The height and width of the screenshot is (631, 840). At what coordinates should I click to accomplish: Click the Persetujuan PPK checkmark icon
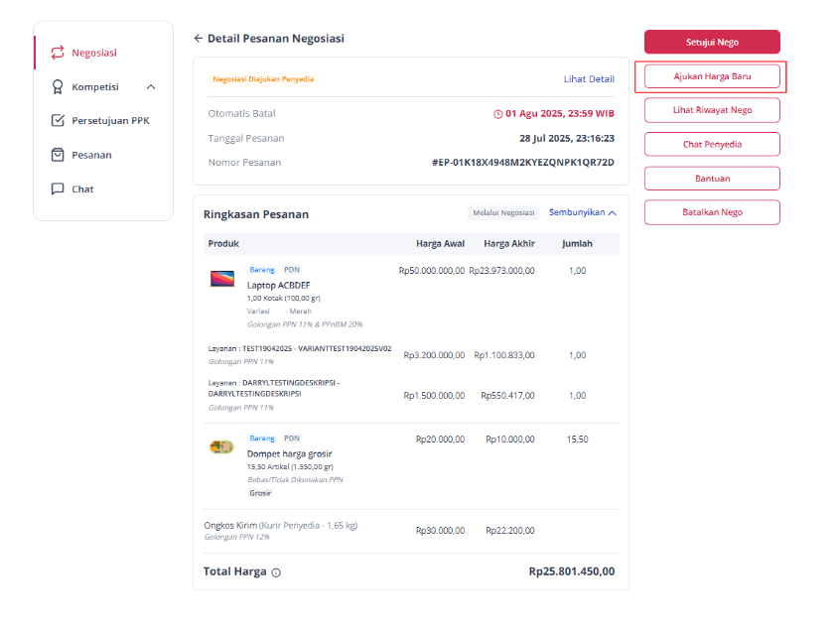[x=58, y=120]
